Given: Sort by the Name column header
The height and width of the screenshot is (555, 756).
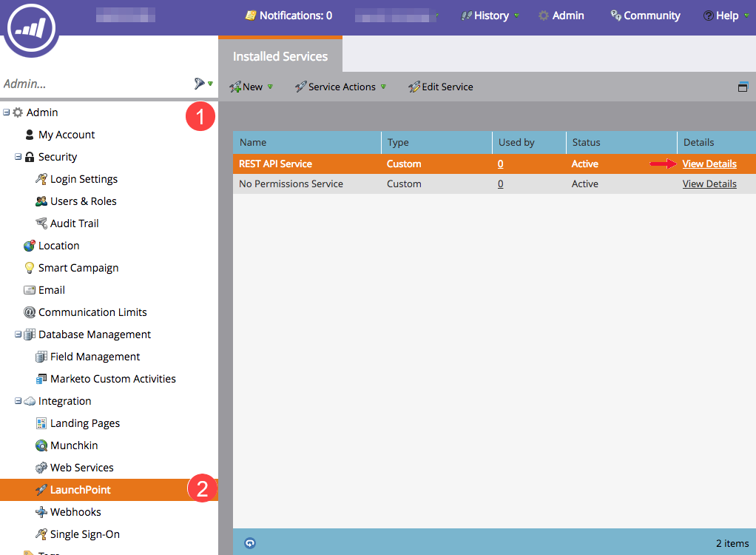Looking at the screenshot, I should tap(307, 142).
